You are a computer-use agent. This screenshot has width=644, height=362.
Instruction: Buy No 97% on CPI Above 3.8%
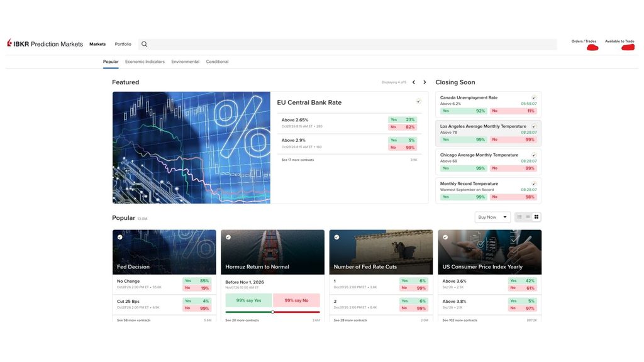(523, 308)
